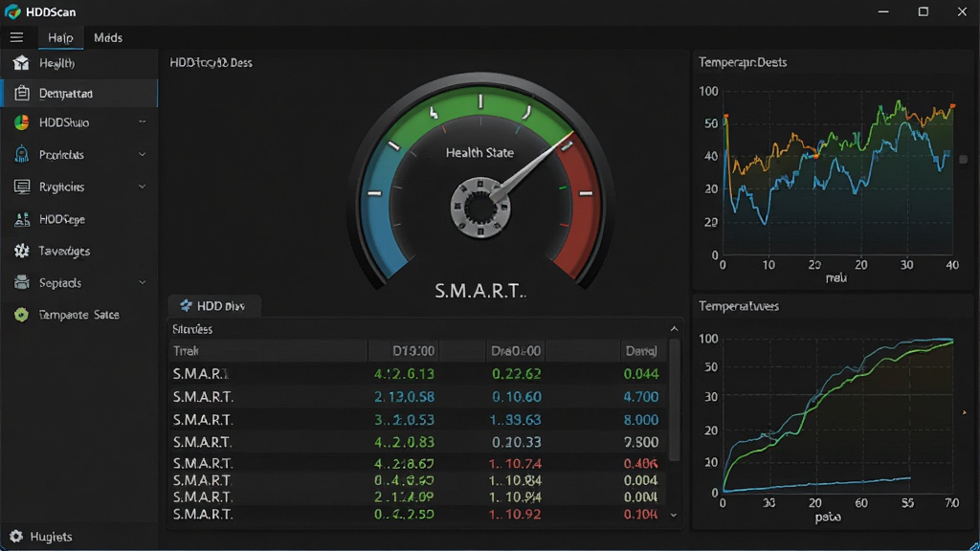Click the Health State gauge needle hub
Image resolution: width=980 pixels, height=551 pixels.
coord(480,208)
